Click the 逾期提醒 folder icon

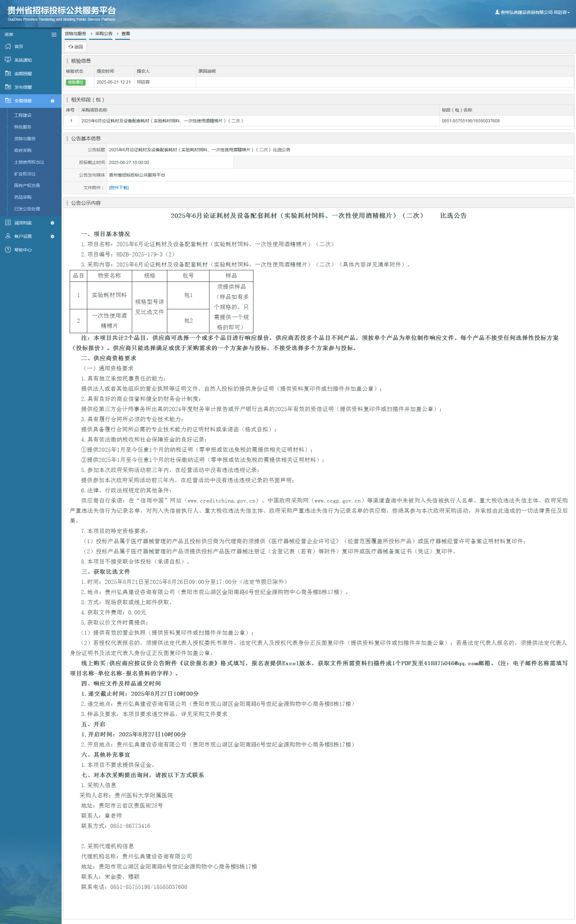click(8, 73)
